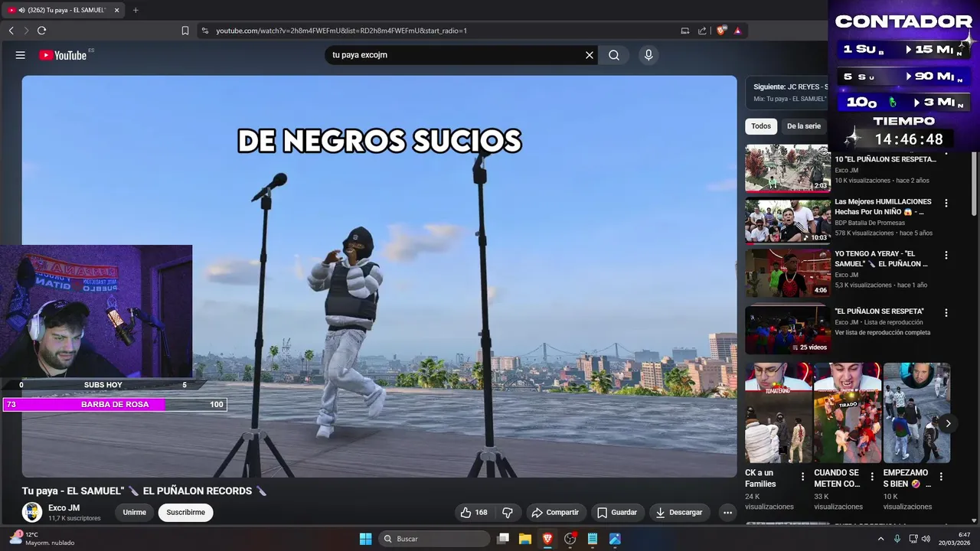
Task: Click 'Ver lista de reproducción completa' link
Action: click(x=883, y=333)
